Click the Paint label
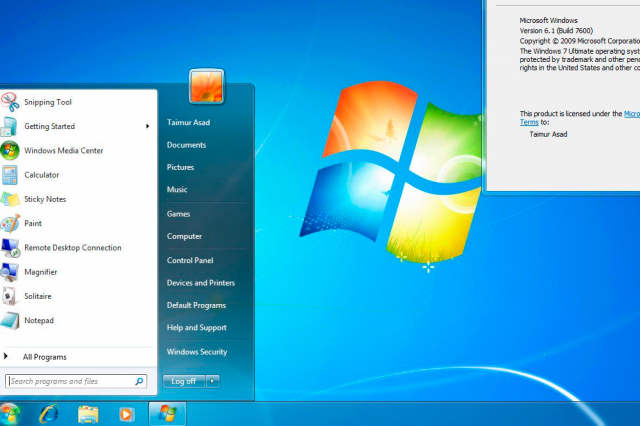Image resolution: width=640 pixels, height=426 pixels. click(x=33, y=223)
